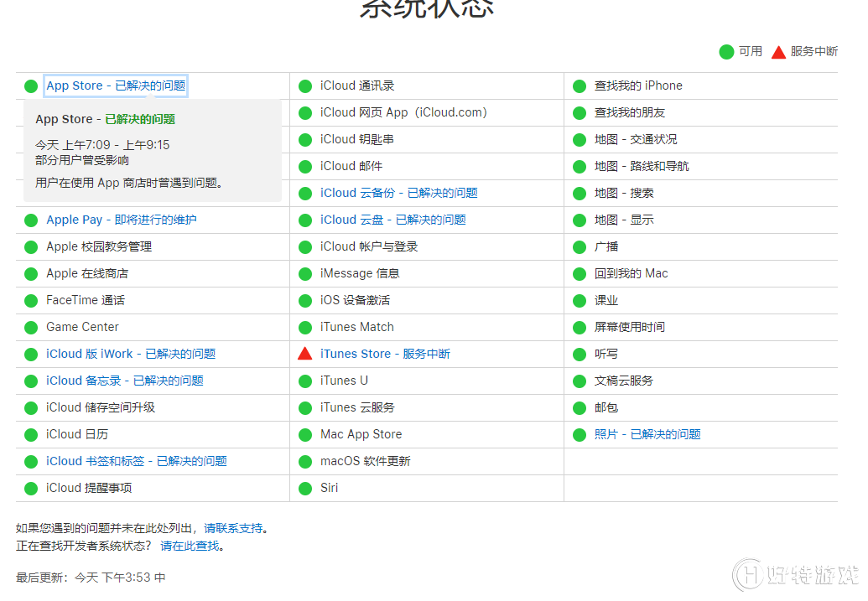Click the popup header App Store - 已解决的问题
Screen dimensions: 868x601
(x=105, y=119)
